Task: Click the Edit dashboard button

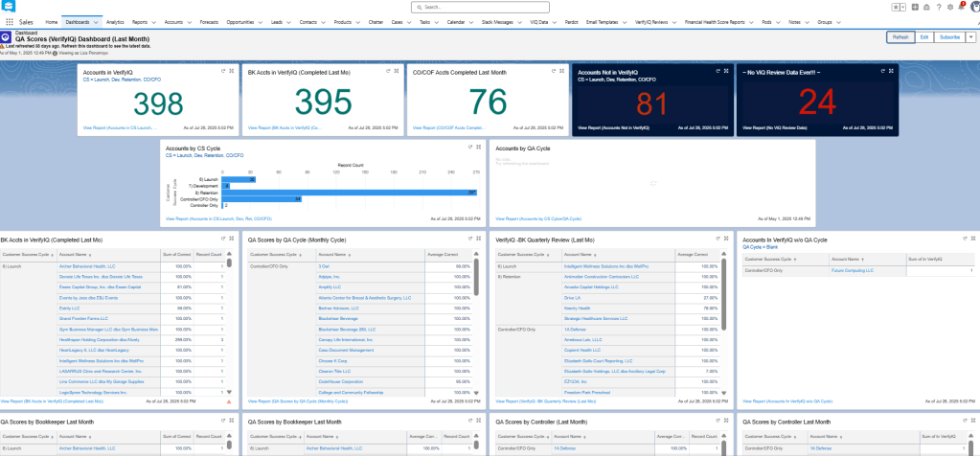Action: [x=923, y=37]
